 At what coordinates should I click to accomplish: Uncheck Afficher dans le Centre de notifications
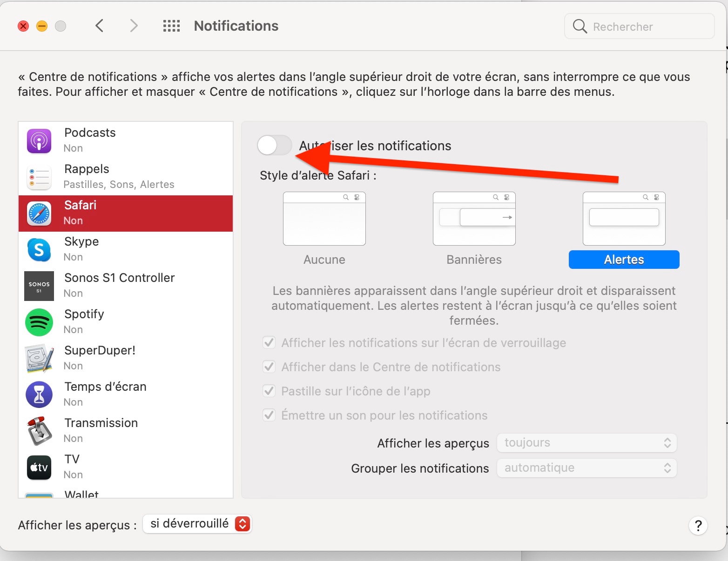tap(269, 367)
